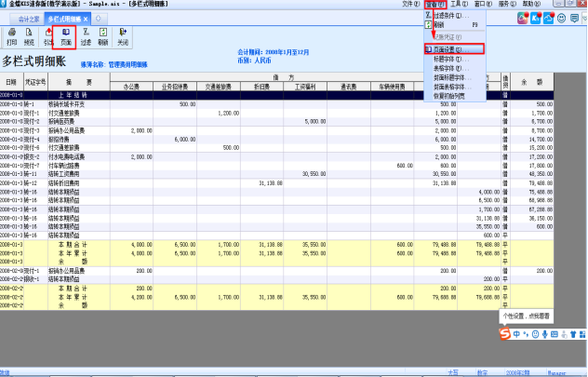This screenshot has height=377, width=588.
Task: Click the 引出 (Export) toolbar icon
Action: click(47, 37)
